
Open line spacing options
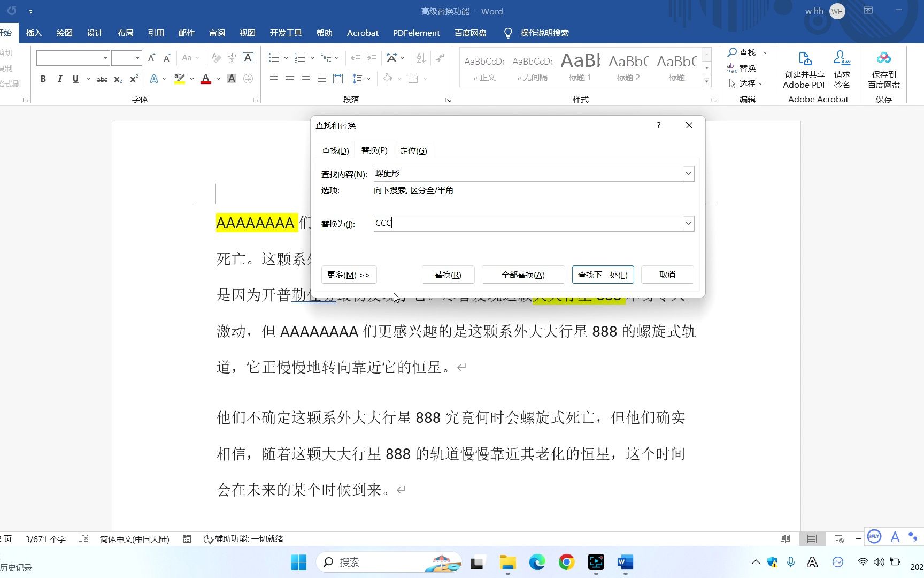tap(358, 79)
